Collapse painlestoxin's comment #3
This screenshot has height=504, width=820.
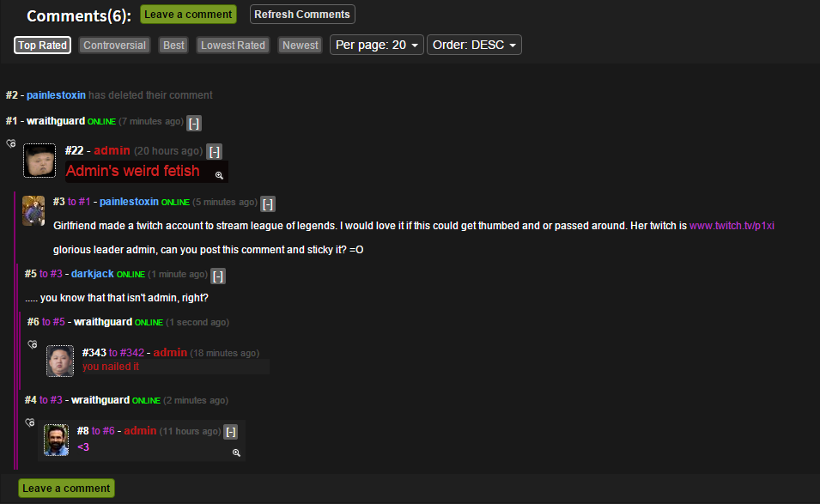coord(268,203)
